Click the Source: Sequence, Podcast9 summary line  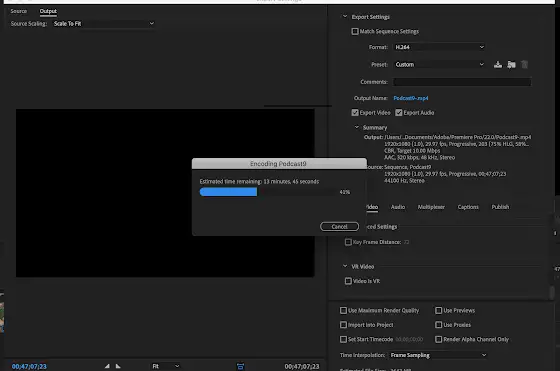coord(398,167)
